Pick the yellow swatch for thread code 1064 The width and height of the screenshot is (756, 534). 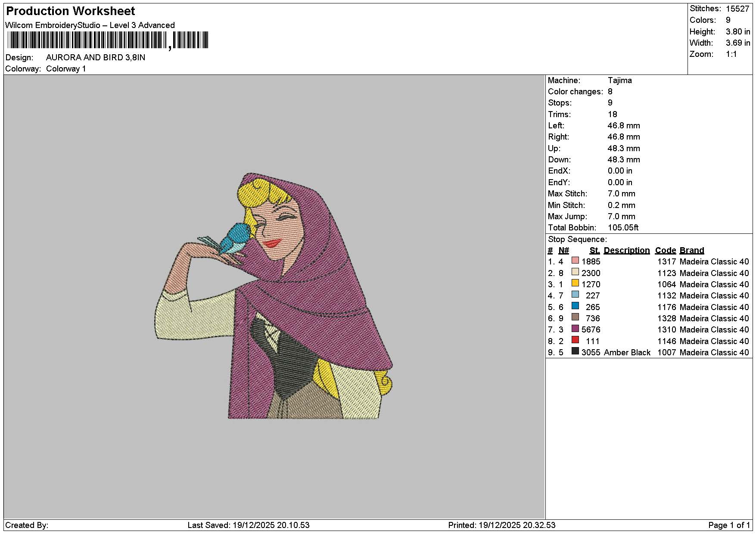click(x=575, y=283)
